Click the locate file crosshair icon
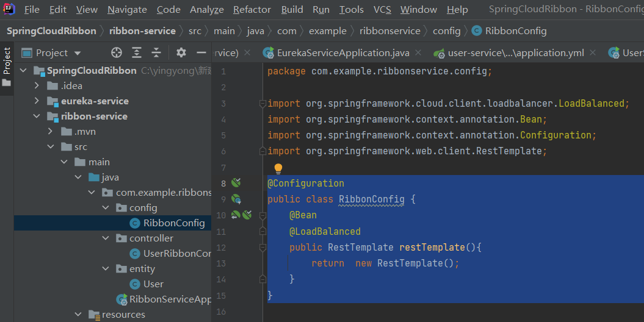The height and width of the screenshot is (322, 644). click(x=116, y=53)
